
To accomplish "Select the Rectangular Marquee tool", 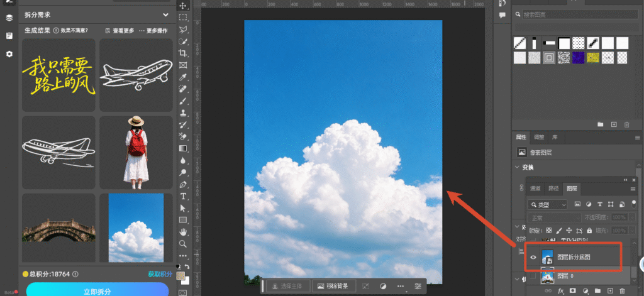I will [x=183, y=17].
